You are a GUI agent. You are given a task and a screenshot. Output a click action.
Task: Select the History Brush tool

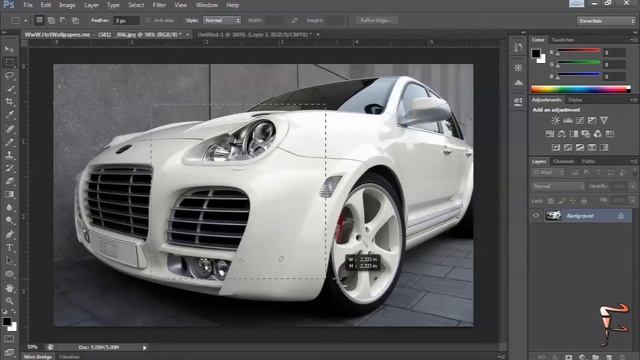9,168
